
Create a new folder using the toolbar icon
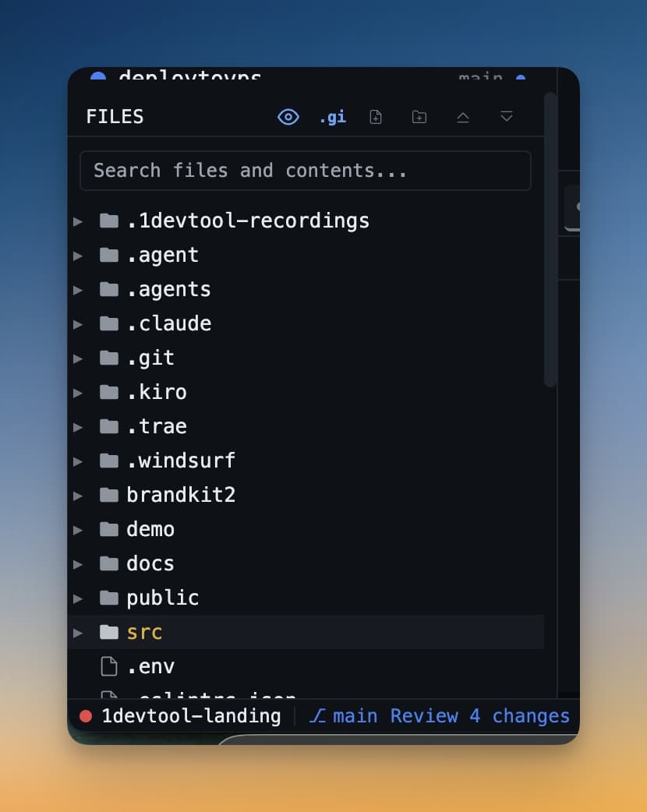click(419, 117)
